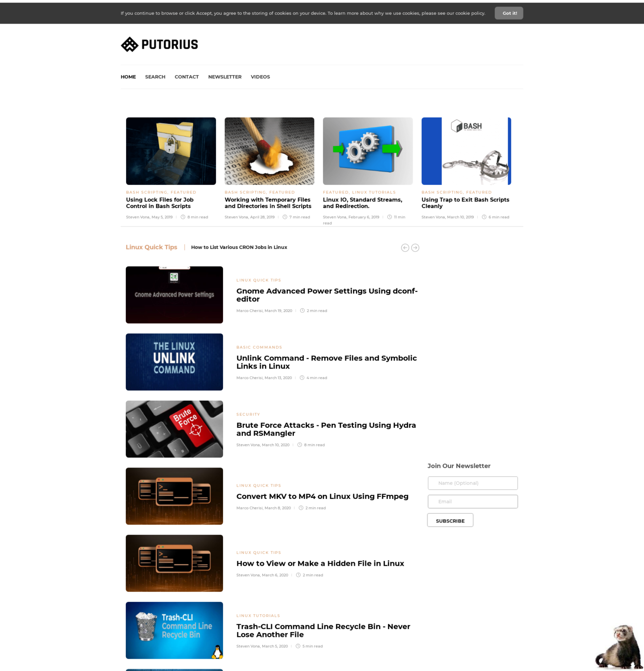Click clock icon beside 8 min read, Lock Files

(x=183, y=217)
